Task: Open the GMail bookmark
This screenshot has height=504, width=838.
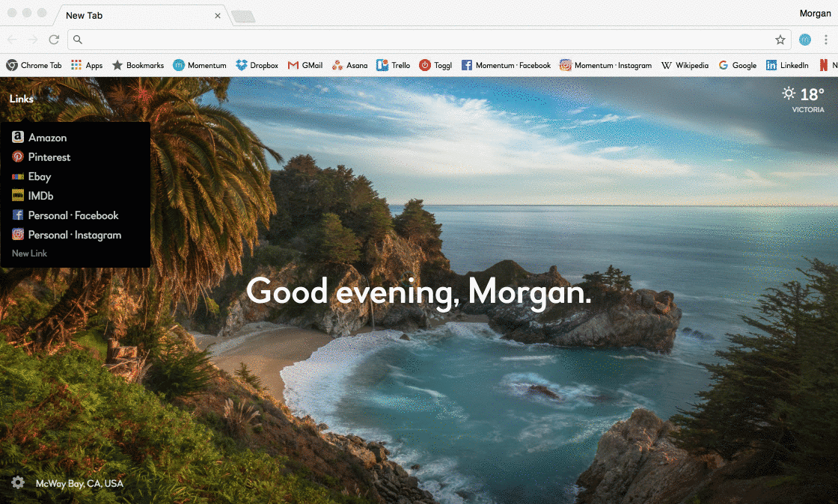Action: coord(305,65)
